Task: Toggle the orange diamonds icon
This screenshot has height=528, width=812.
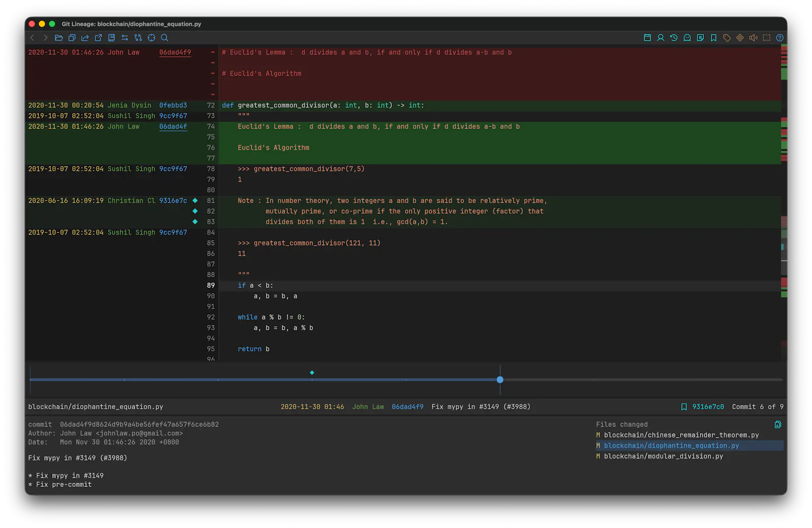Action: pyautogui.click(x=740, y=38)
